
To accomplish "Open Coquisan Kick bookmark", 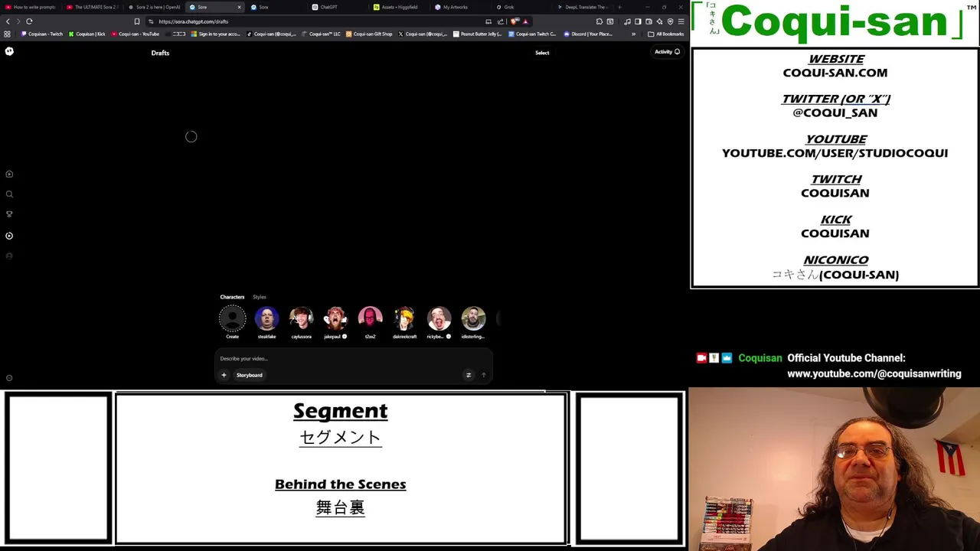I will point(87,34).
